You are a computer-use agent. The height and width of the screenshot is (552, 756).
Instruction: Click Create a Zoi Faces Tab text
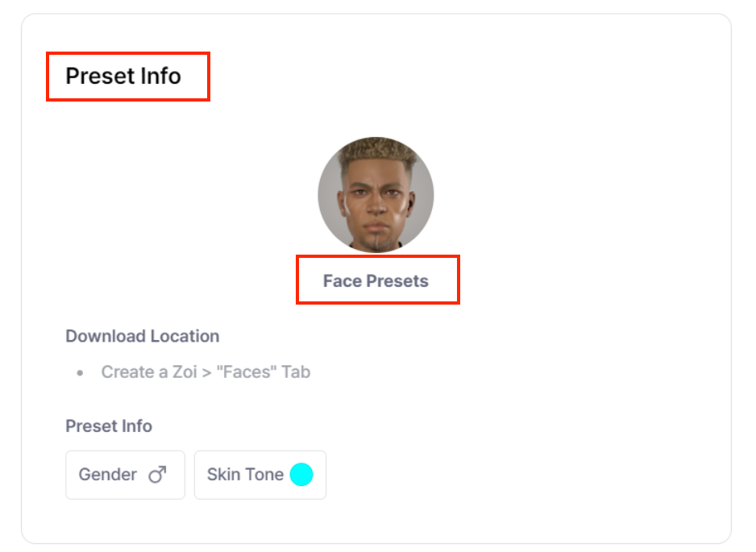click(206, 371)
